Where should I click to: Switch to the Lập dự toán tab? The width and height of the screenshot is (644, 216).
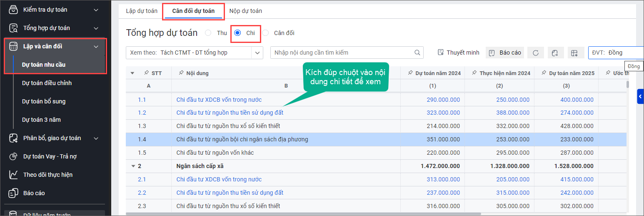coord(142,11)
